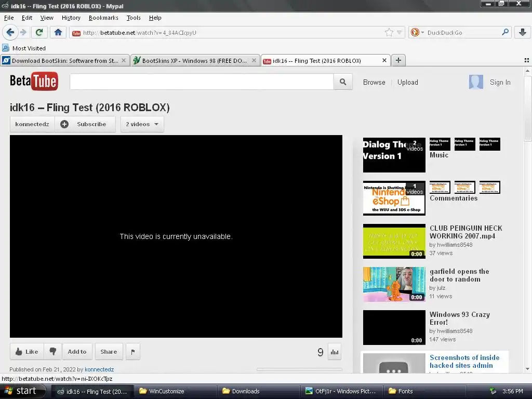Open the Browse link
This screenshot has height=399, width=532.
point(374,83)
